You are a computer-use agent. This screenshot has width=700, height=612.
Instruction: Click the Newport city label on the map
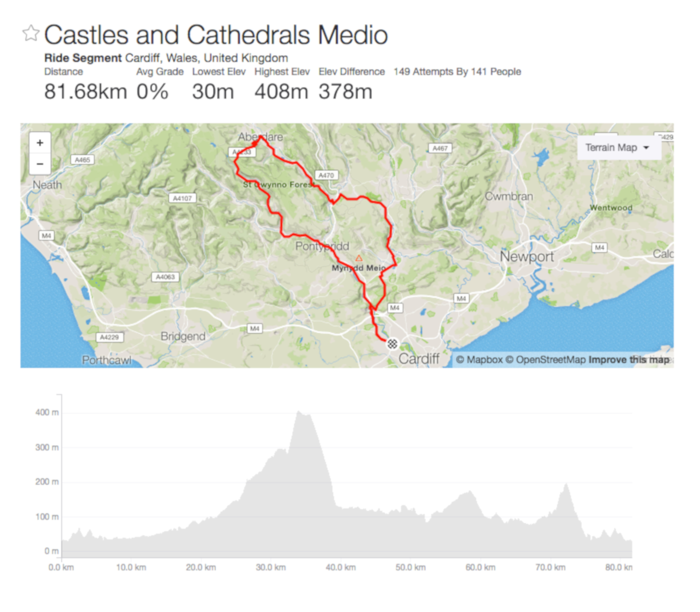tap(527, 257)
